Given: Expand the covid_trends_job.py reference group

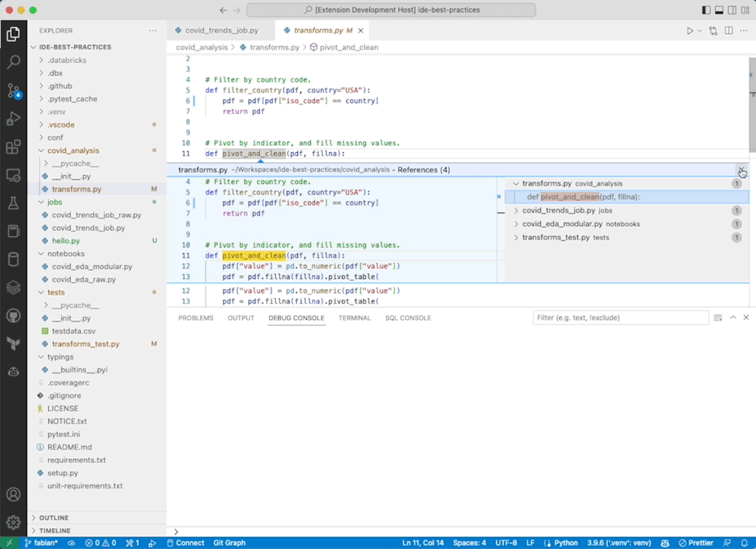Looking at the screenshot, I should pyautogui.click(x=515, y=210).
